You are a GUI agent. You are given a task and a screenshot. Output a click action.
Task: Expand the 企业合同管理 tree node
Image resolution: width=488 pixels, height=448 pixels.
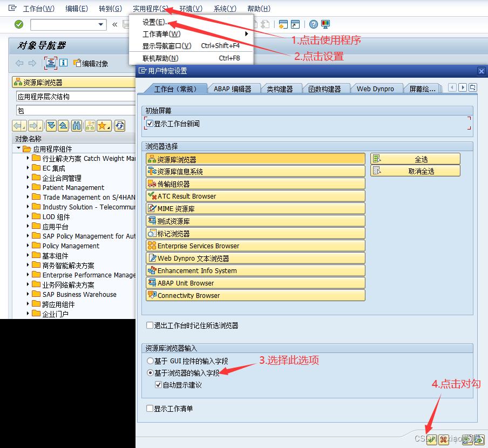pos(28,178)
